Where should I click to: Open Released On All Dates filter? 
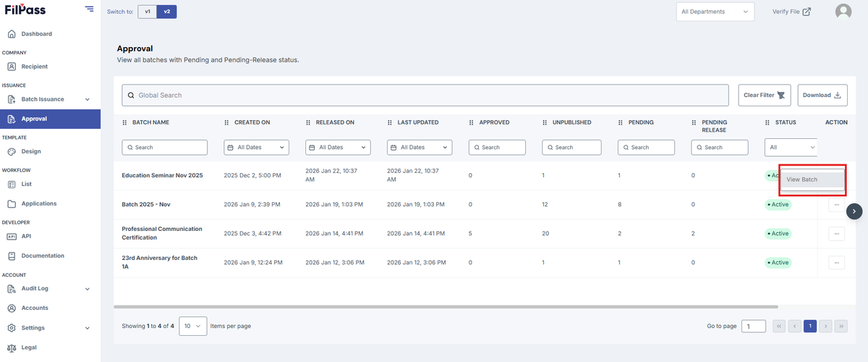click(x=338, y=147)
